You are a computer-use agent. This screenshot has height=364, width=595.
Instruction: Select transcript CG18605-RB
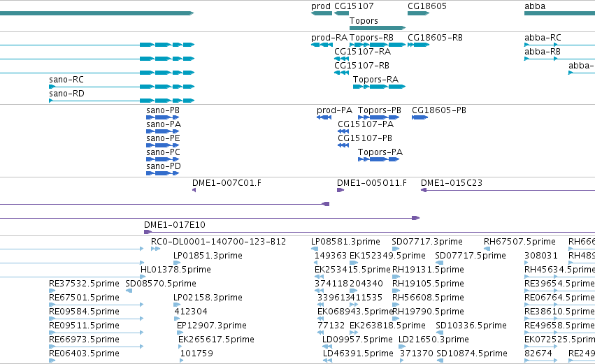click(x=418, y=45)
